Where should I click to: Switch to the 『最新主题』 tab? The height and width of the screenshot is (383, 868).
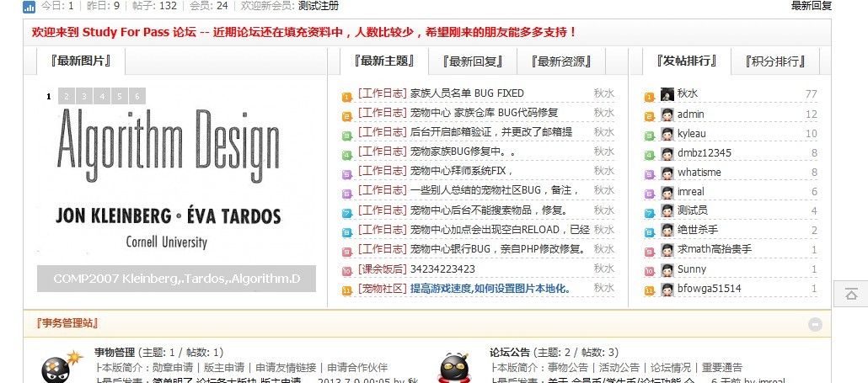tap(384, 61)
